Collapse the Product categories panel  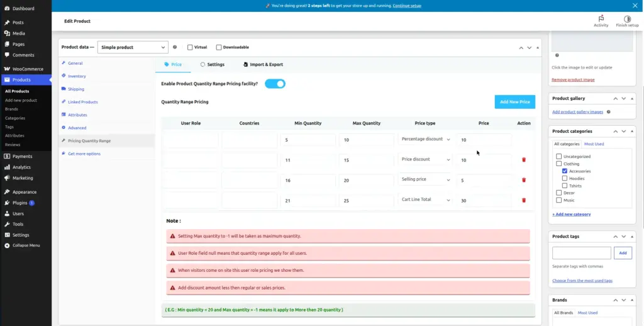tap(632, 132)
